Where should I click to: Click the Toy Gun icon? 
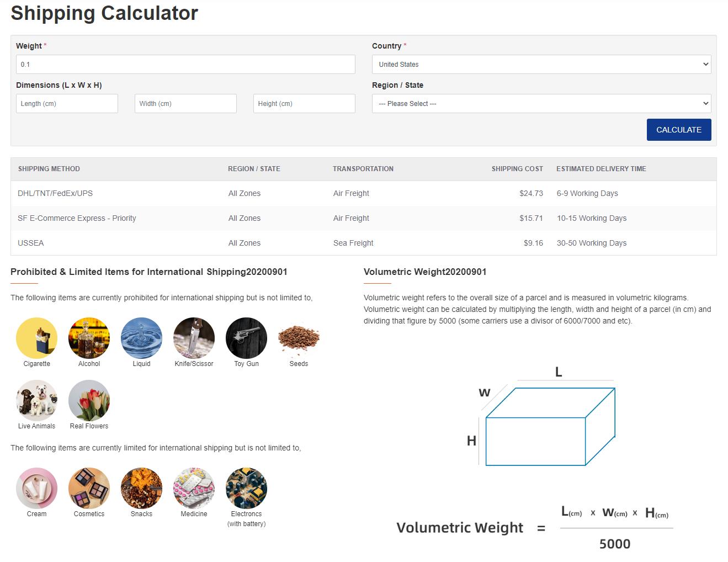click(x=246, y=338)
